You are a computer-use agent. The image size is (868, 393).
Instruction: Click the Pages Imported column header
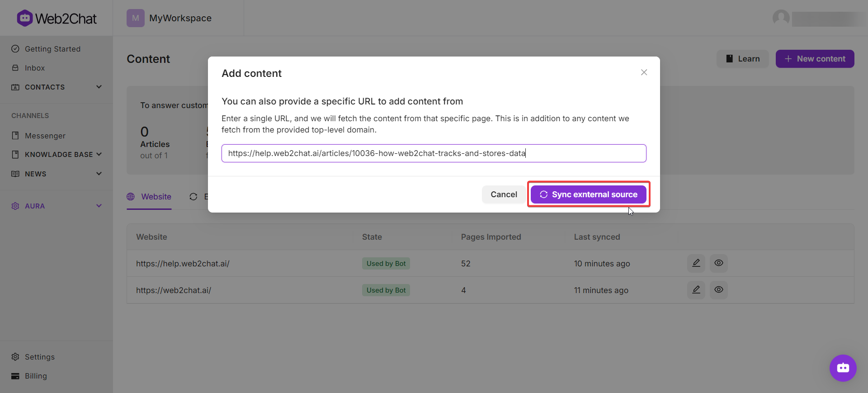(x=491, y=237)
